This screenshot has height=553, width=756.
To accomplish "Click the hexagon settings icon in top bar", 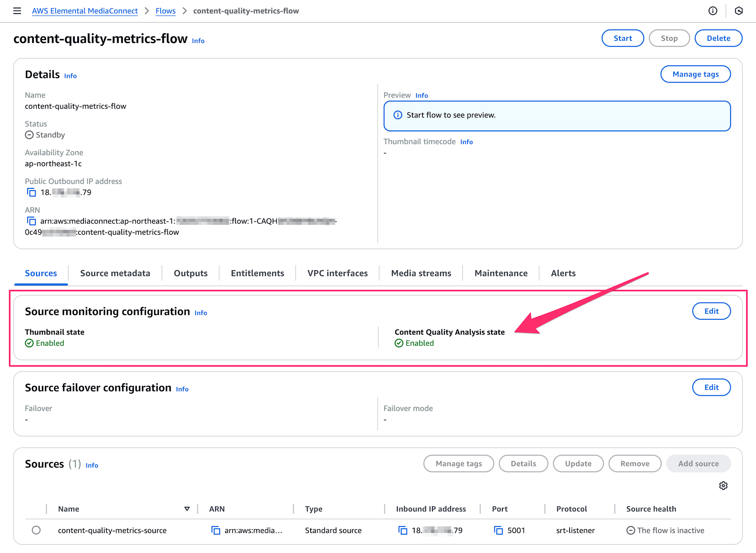I will click(739, 11).
